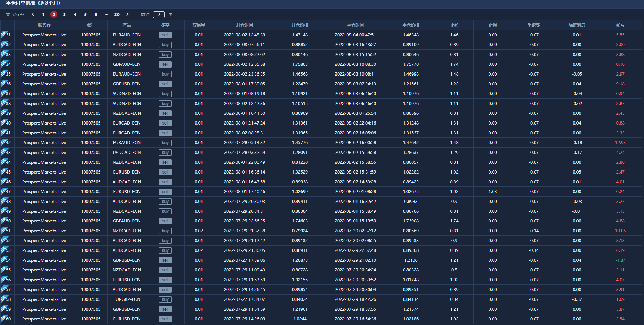Focus the 前往 page number input box
The width and height of the screenshot is (644, 325).
tap(159, 14)
